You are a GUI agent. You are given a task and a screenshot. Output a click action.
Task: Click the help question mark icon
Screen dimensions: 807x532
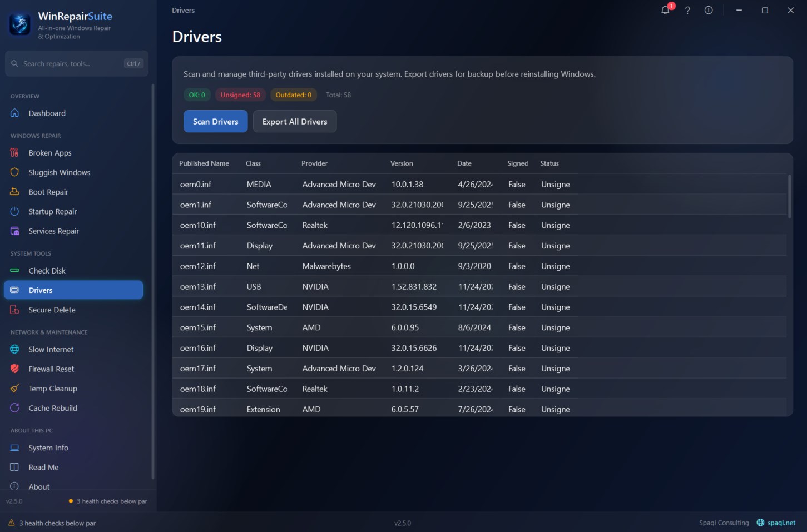pyautogui.click(x=687, y=10)
